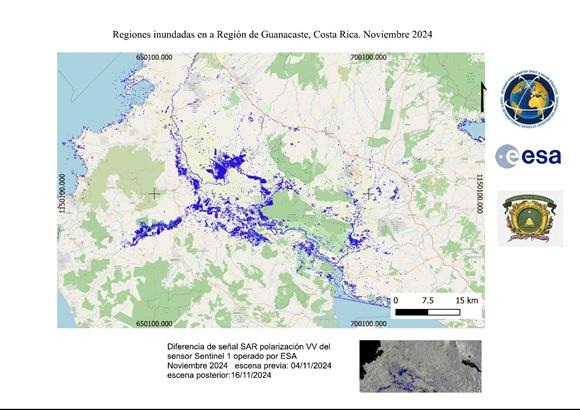Screen dimensions: 580x410
Task: Click the ESA logo
Action: click(528, 156)
